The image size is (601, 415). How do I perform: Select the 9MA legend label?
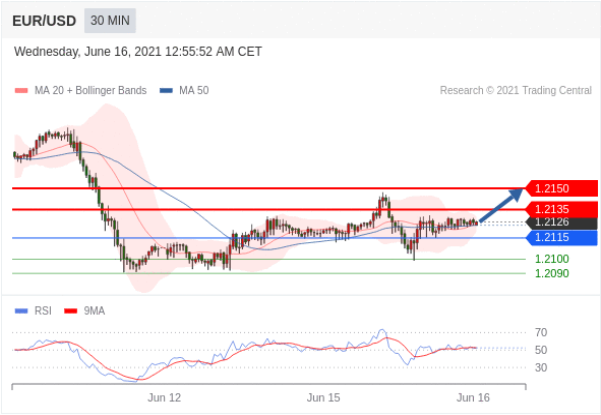94,311
